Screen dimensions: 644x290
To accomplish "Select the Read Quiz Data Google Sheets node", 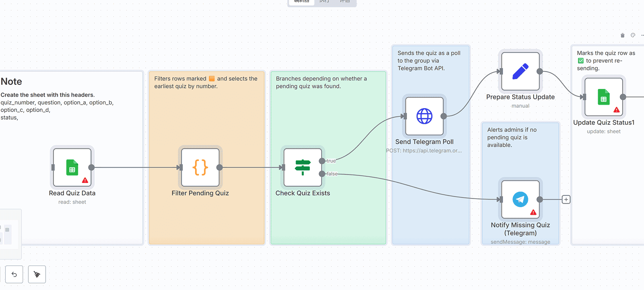I will (72, 167).
